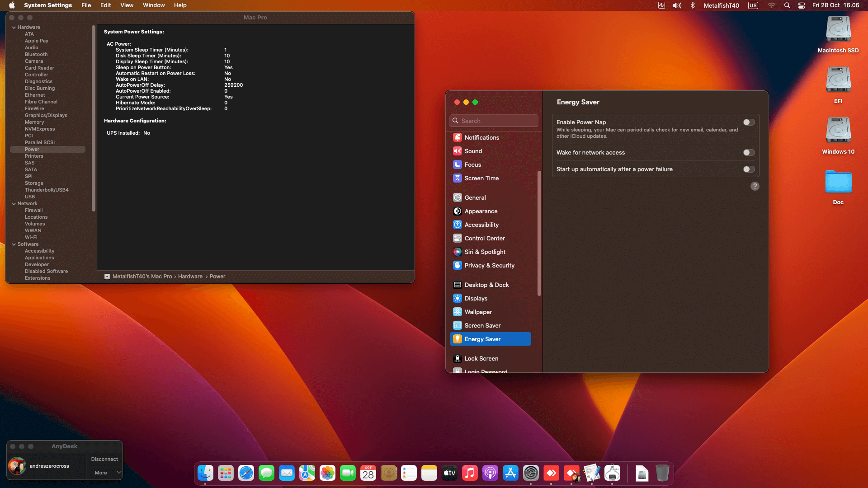The width and height of the screenshot is (868, 488).
Task: Open Control Center settings
Action: (484, 238)
